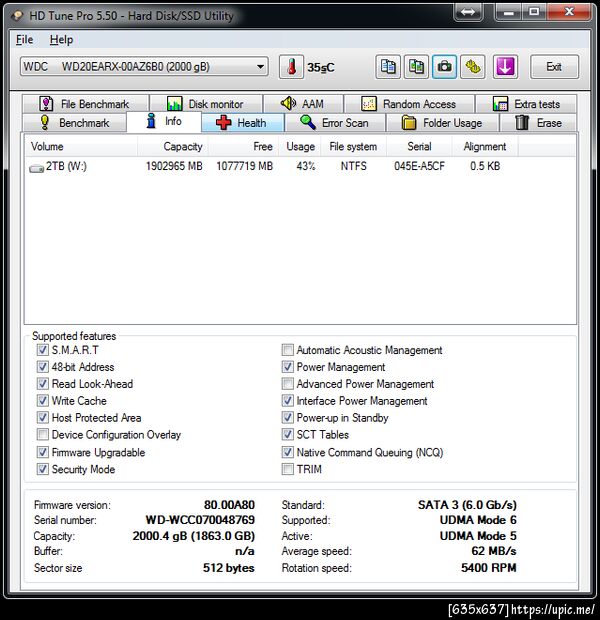Click the 62 MB/s average speed value

pyautogui.click(x=494, y=551)
